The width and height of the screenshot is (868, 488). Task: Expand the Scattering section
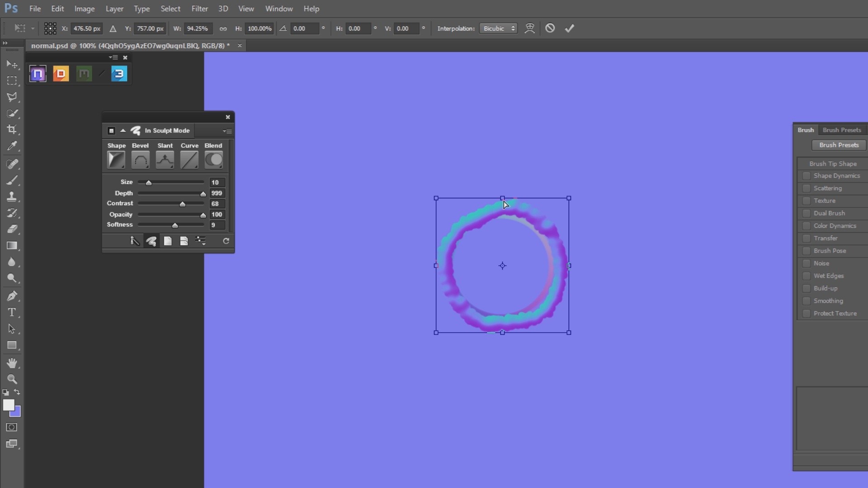point(827,188)
